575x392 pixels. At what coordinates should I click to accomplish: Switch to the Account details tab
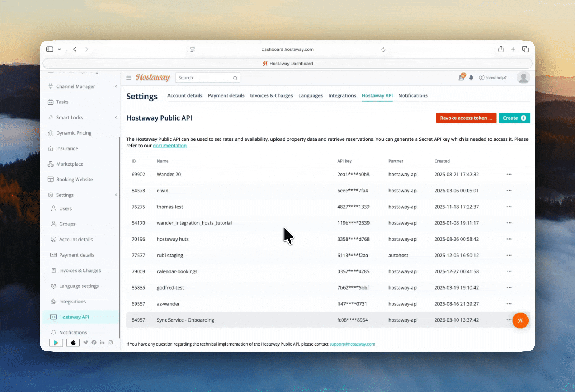coord(185,95)
